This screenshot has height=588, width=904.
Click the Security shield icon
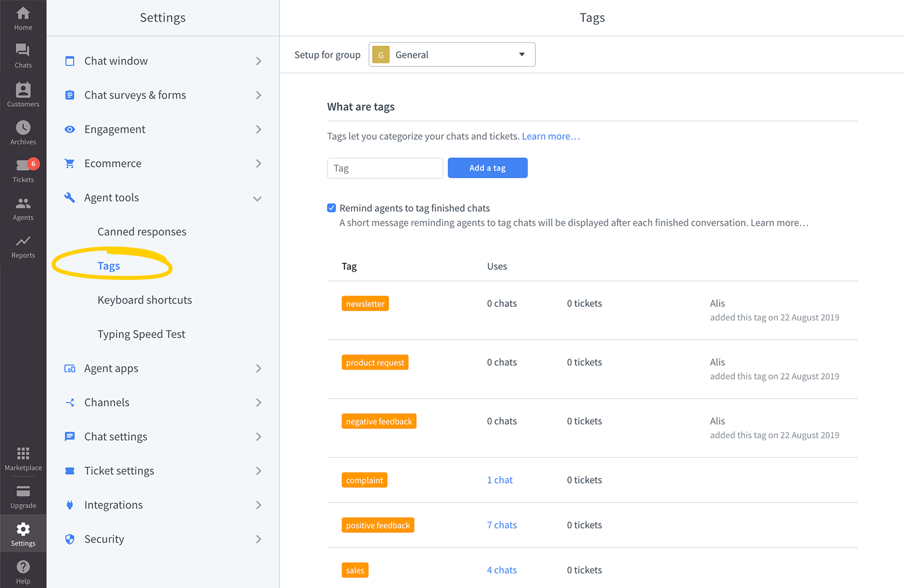[x=70, y=539]
